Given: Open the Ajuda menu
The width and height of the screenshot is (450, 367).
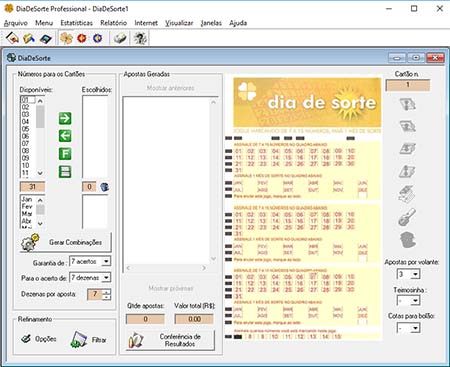Looking at the screenshot, I should [x=238, y=23].
